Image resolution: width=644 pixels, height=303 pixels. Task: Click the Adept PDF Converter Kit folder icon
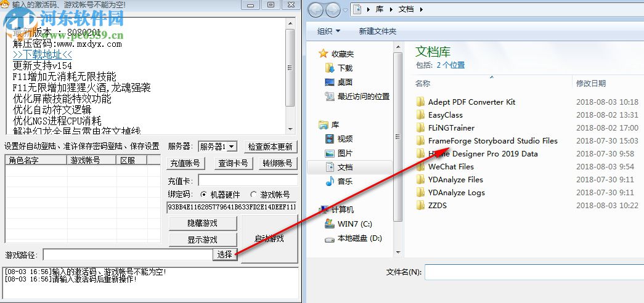(420, 102)
